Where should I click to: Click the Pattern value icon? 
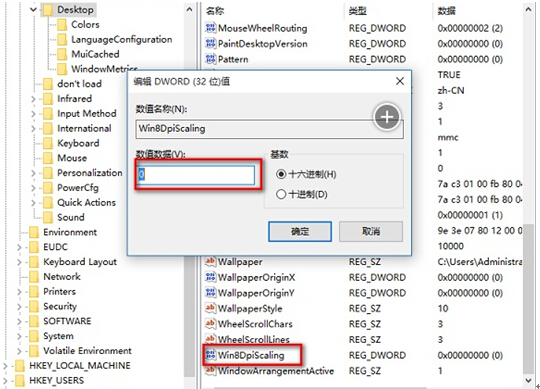pos(210,59)
